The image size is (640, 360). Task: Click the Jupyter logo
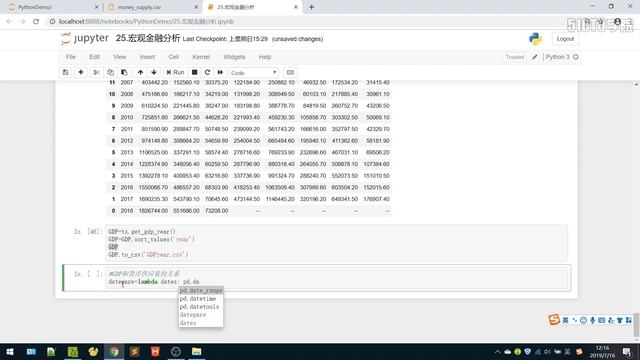(x=84, y=39)
